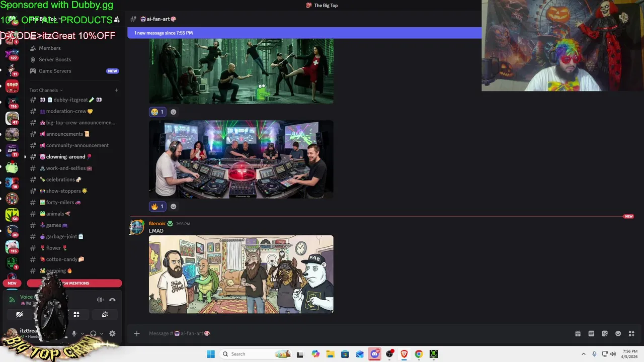Toggle camera on in voice panel

(19, 314)
